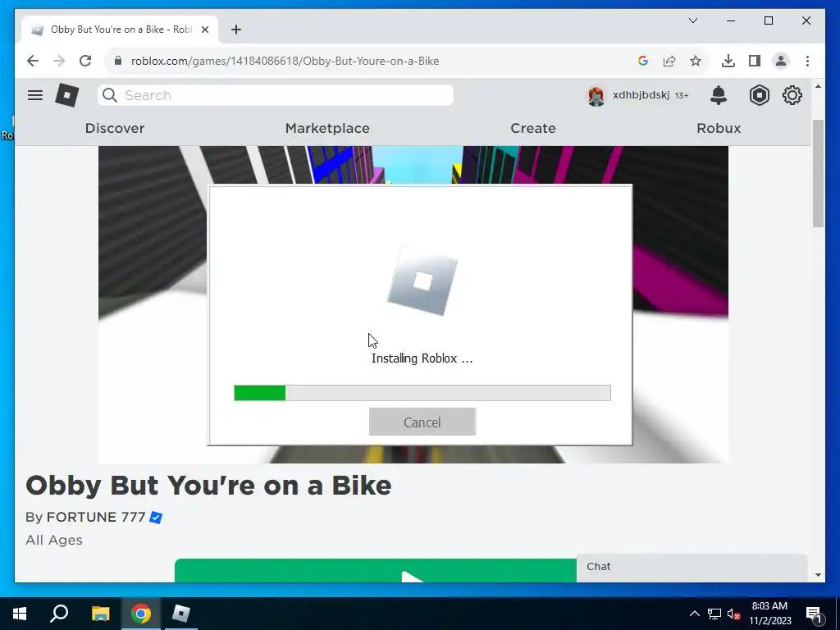840x630 pixels.
Task: Click the scrollbar down arrow
Action: click(x=818, y=575)
